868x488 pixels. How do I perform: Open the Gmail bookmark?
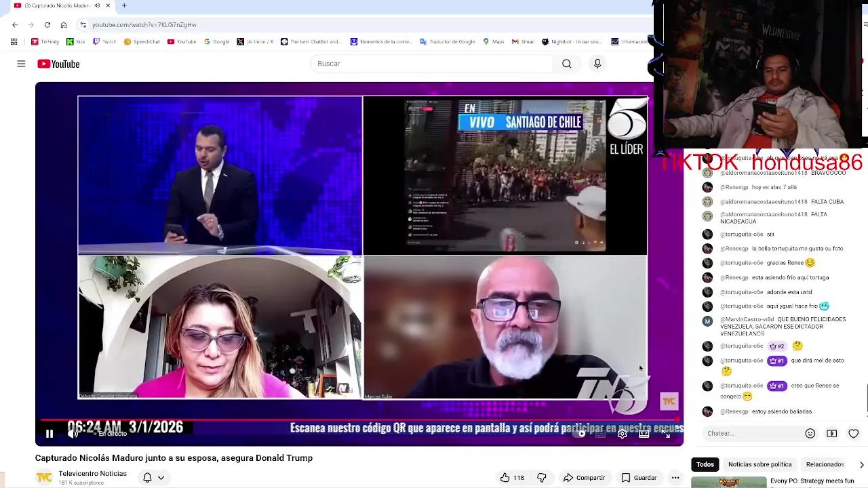[523, 42]
